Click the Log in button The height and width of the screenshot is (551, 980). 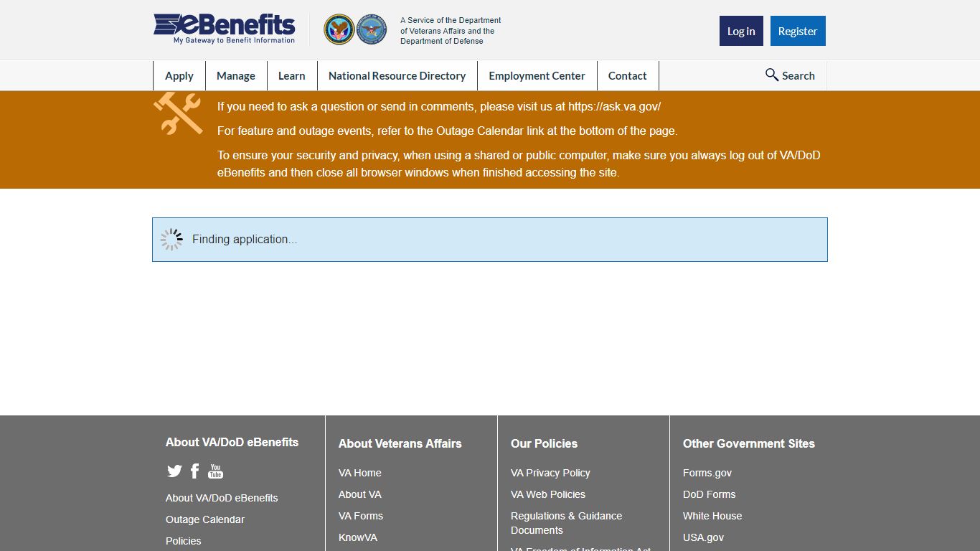click(x=741, y=31)
